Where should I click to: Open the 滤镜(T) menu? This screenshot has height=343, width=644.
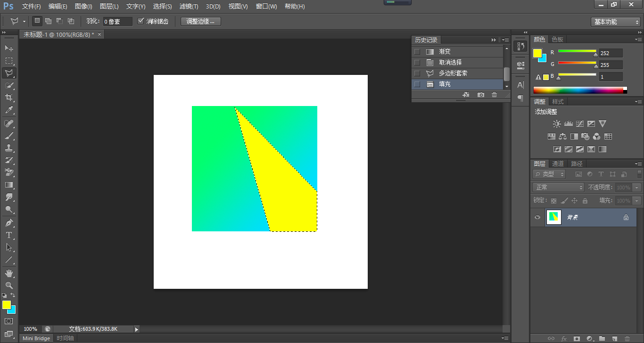pos(189,7)
